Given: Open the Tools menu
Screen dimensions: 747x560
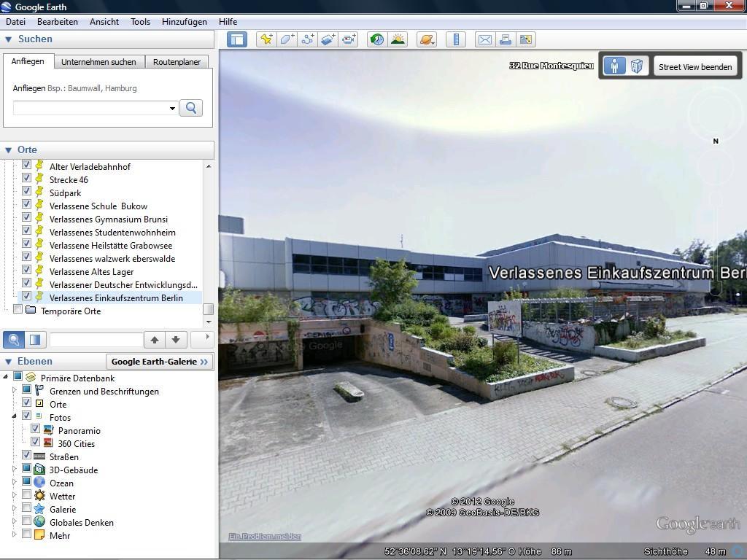Looking at the screenshot, I should point(141,22).
